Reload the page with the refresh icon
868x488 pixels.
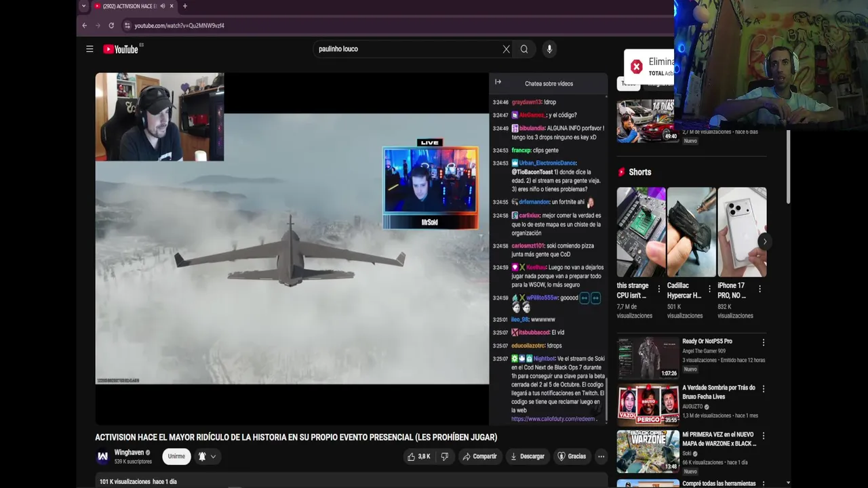point(111,25)
